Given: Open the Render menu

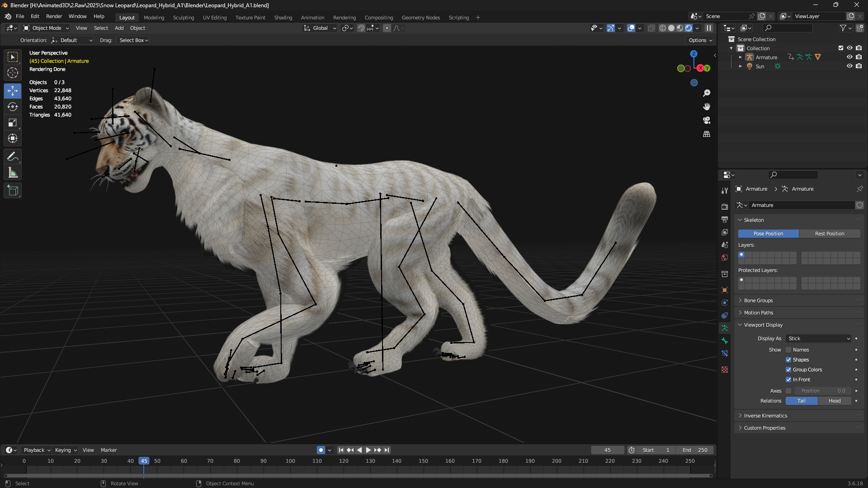Looking at the screenshot, I should click(x=54, y=16).
